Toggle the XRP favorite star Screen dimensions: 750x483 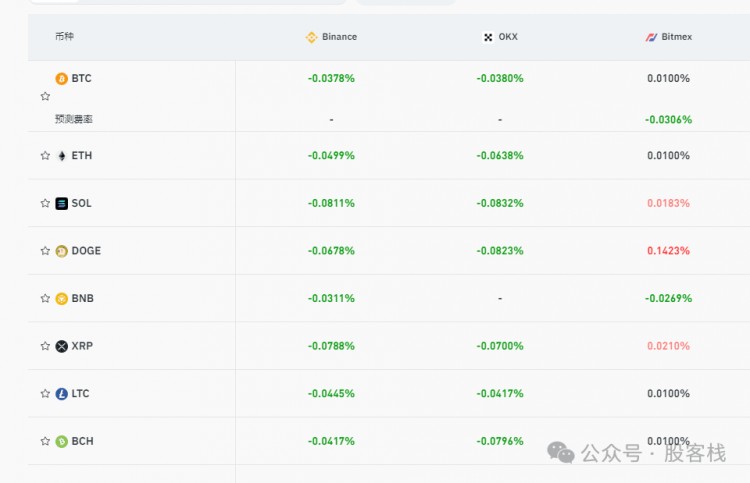point(45,346)
